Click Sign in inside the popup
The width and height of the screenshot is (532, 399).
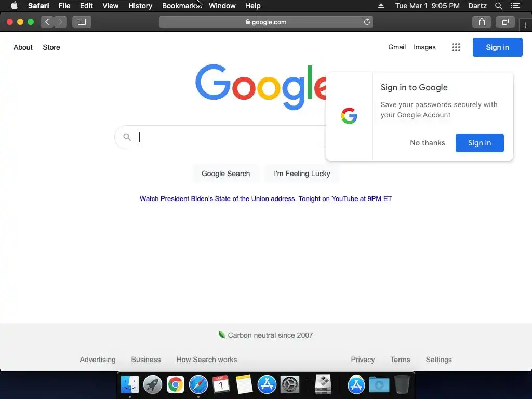coord(480,143)
